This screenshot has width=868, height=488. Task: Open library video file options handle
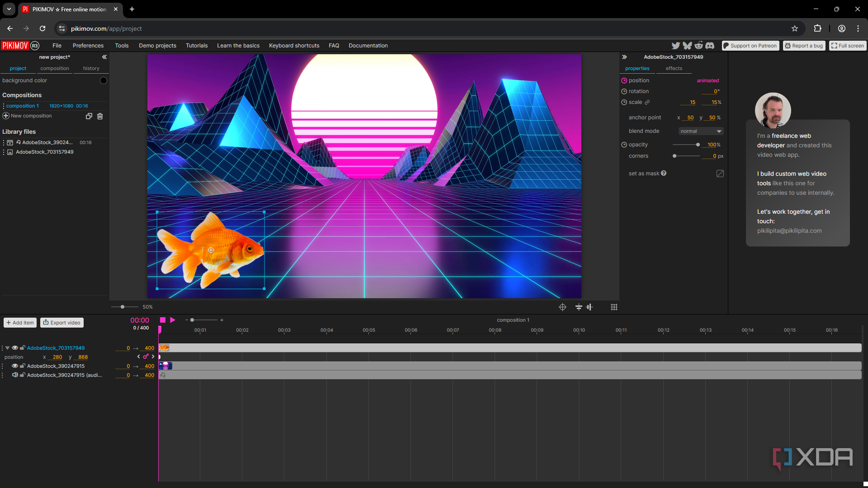click(x=4, y=143)
